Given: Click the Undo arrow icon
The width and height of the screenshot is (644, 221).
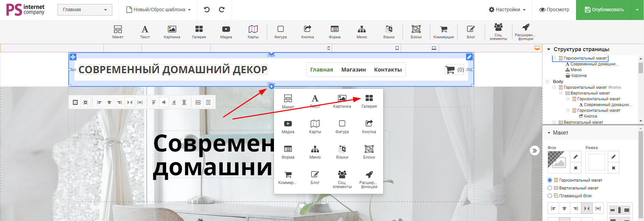Looking at the screenshot, I should [207, 9].
